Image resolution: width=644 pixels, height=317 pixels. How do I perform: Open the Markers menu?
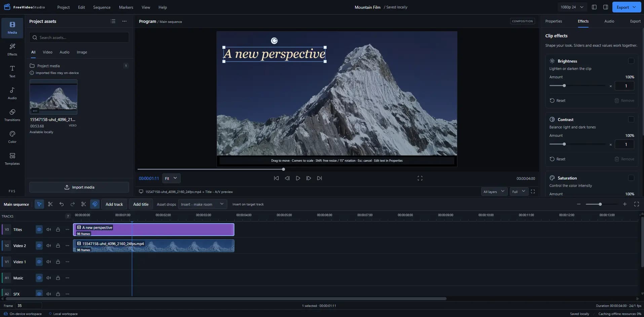[x=126, y=7]
